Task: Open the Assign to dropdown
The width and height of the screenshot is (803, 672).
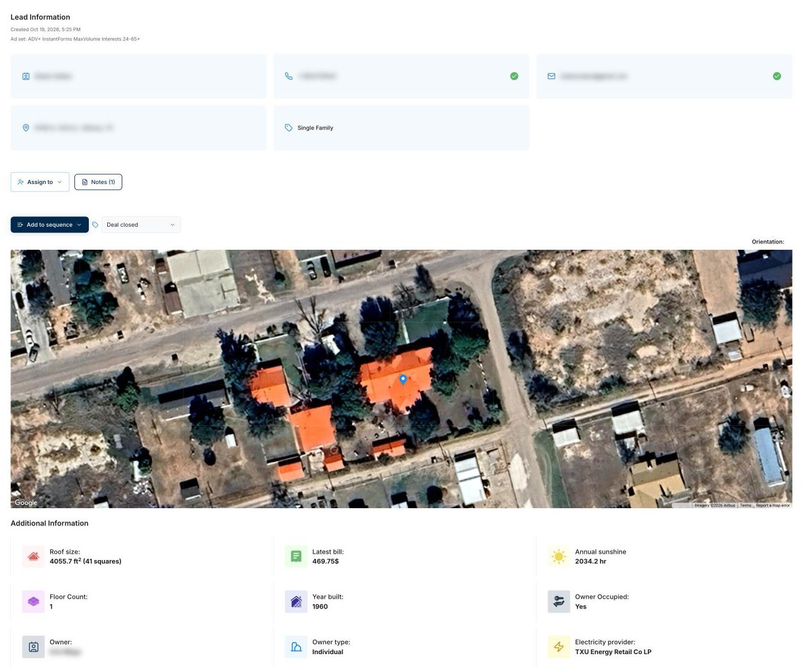Action: (40, 182)
